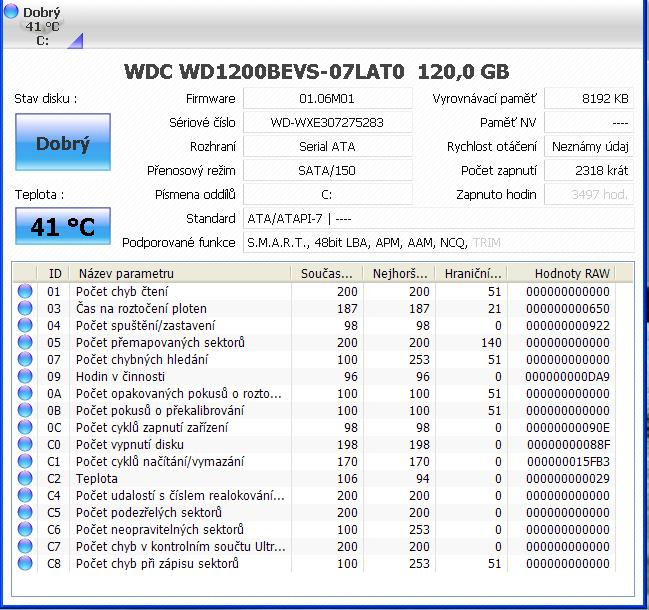Click status orb for ID C6 row
Image resolution: width=649 pixels, height=610 pixels.
click(x=25, y=529)
